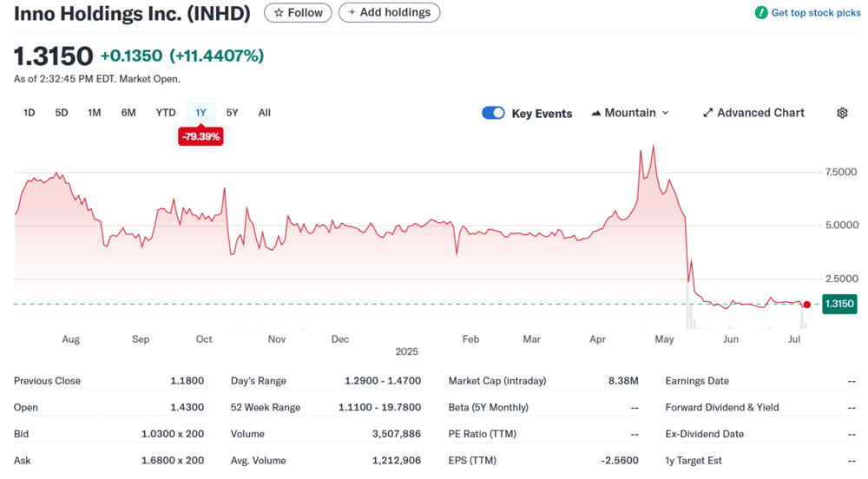Select the All time range
This screenshot has height=479, width=868.
pyautogui.click(x=265, y=113)
